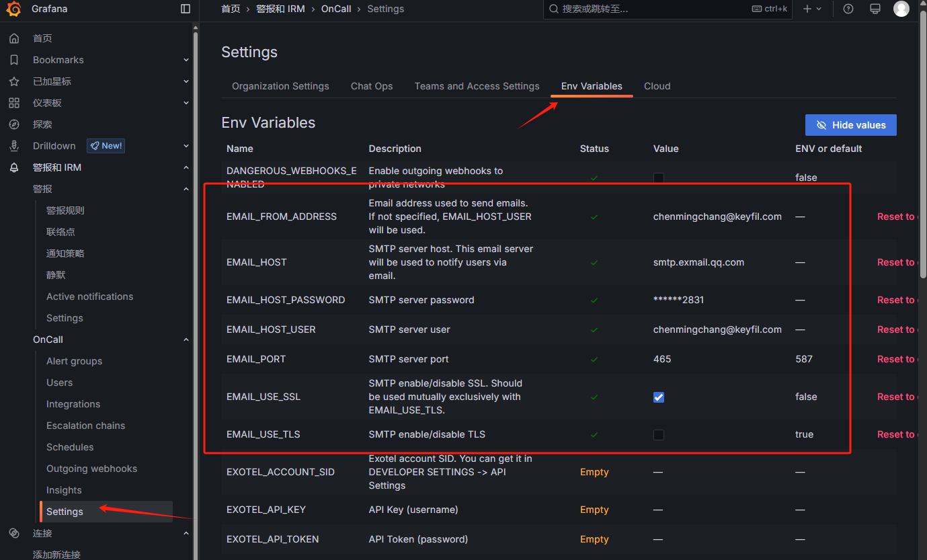Collapse the 警报 subsection chevron

coord(186,189)
